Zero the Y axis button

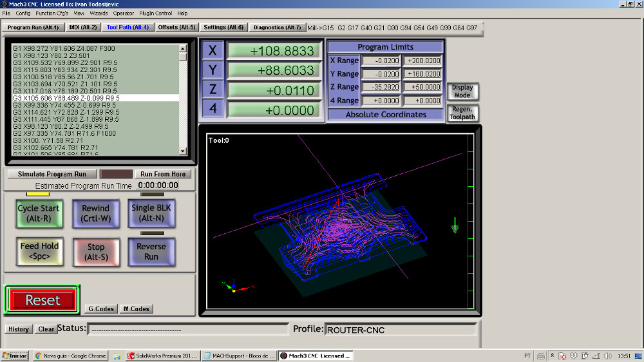pos(213,70)
